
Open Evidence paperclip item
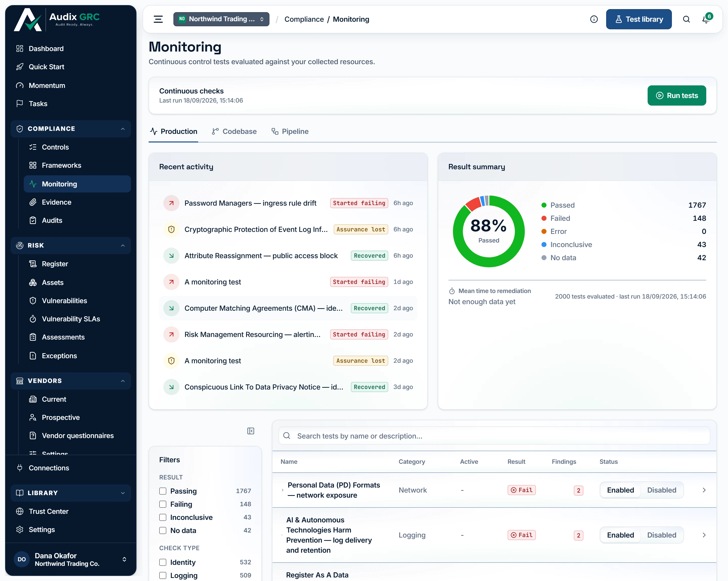coord(77,202)
